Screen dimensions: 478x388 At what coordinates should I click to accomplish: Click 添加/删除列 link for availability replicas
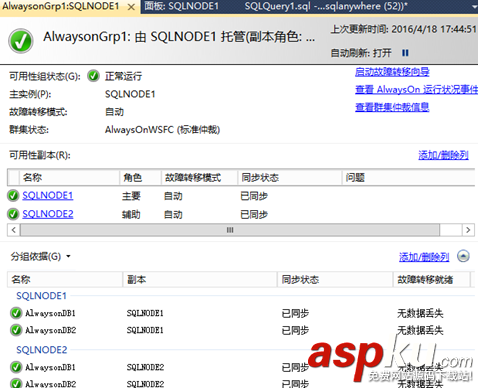pyautogui.click(x=443, y=155)
